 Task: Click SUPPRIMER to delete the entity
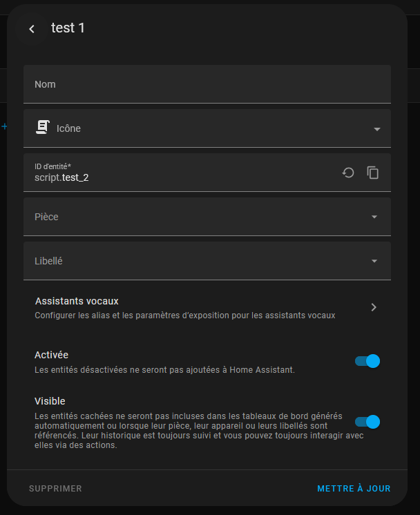55,488
